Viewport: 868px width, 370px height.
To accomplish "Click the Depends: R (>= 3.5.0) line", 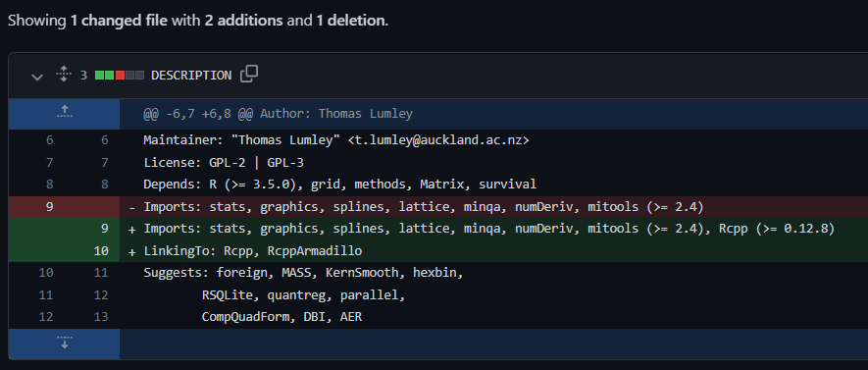I will 340,185.
